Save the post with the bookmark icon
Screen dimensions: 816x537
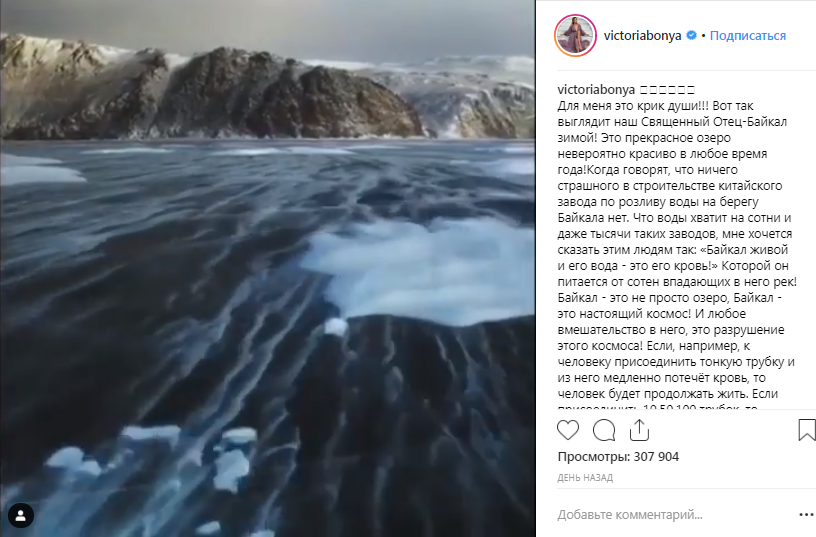click(x=807, y=430)
